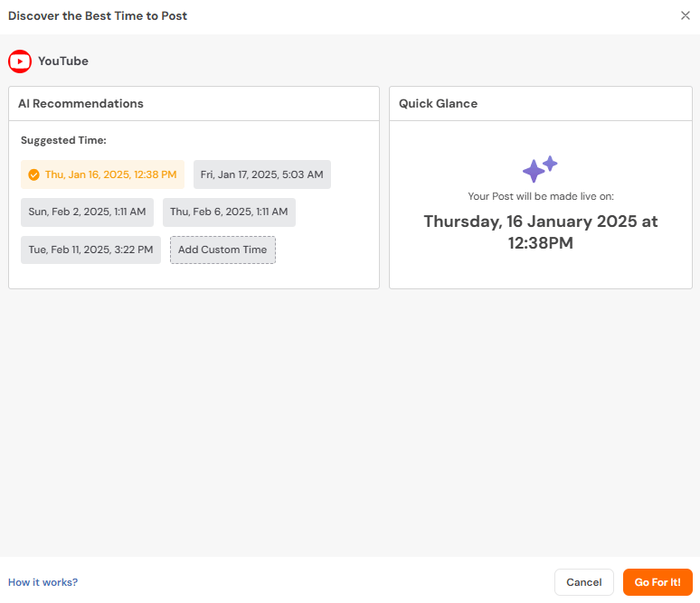700x603 pixels.
Task: Click the purple sparkle icon in Quick Glance
Action: pyautogui.click(x=540, y=169)
